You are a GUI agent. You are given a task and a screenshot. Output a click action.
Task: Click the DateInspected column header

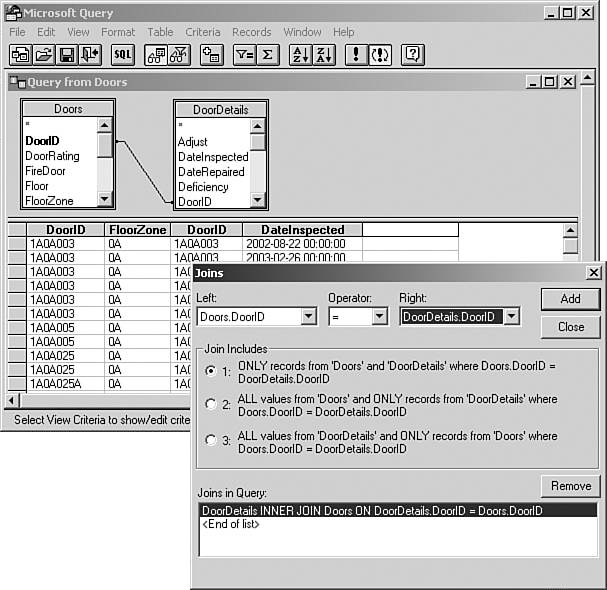pyautogui.click(x=302, y=230)
